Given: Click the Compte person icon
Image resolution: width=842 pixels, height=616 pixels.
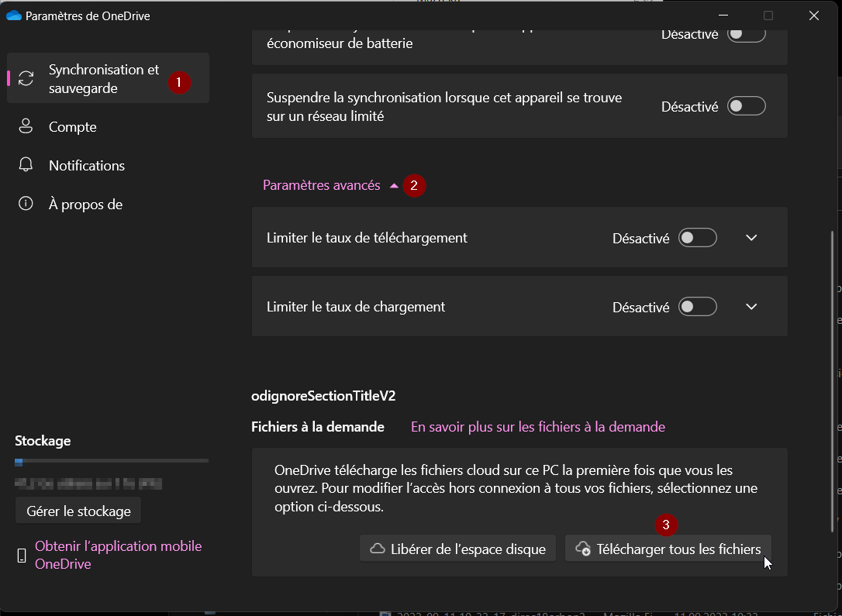Looking at the screenshot, I should coord(26,127).
